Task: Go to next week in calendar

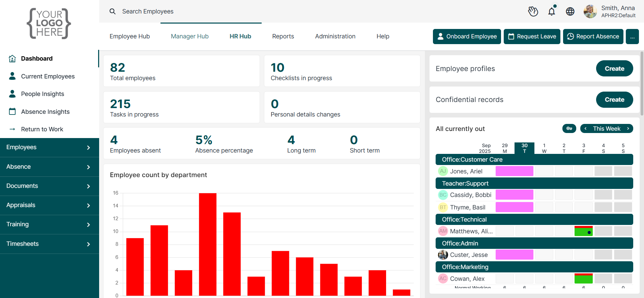Action: tap(628, 129)
